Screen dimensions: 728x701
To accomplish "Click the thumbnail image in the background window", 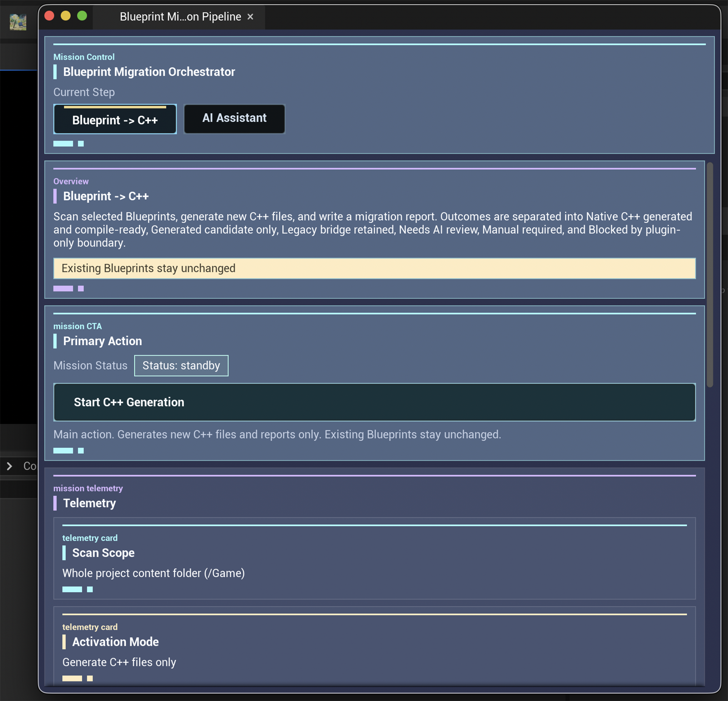I will pos(18,22).
